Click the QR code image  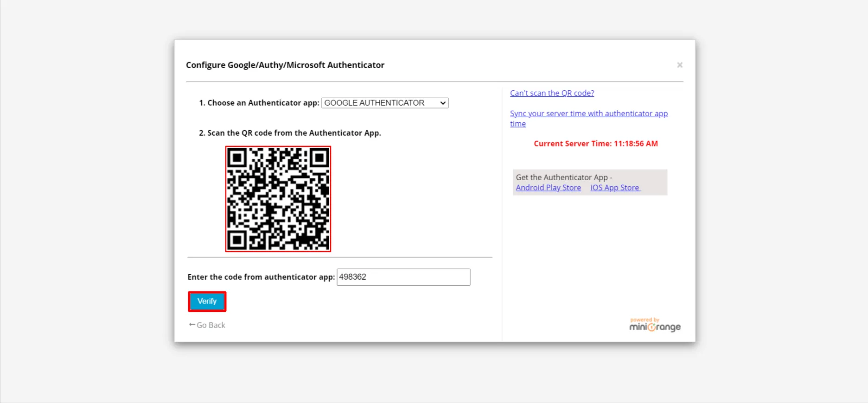tap(278, 199)
